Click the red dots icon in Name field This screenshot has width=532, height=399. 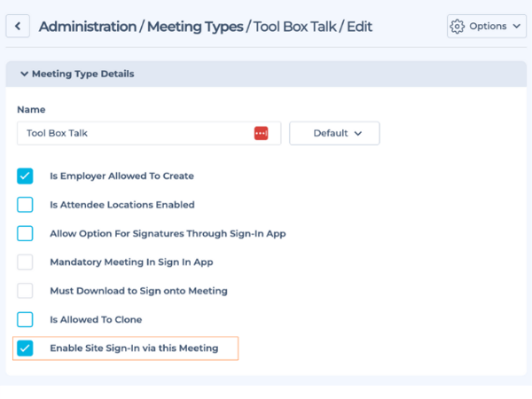(x=261, y=133)
